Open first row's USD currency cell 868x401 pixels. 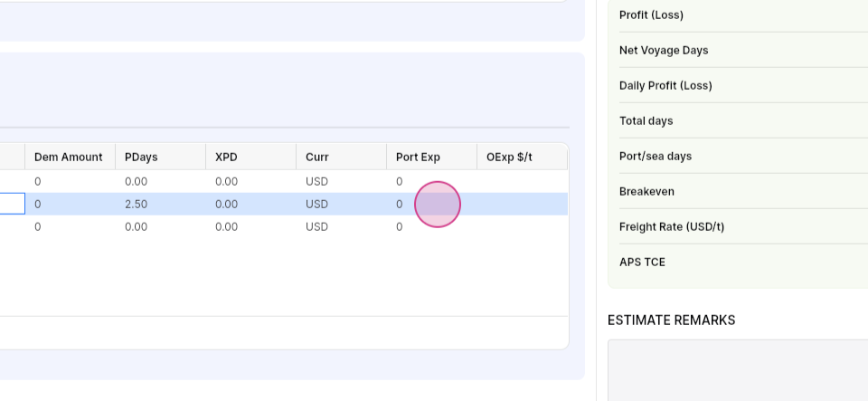click(341, 181)
